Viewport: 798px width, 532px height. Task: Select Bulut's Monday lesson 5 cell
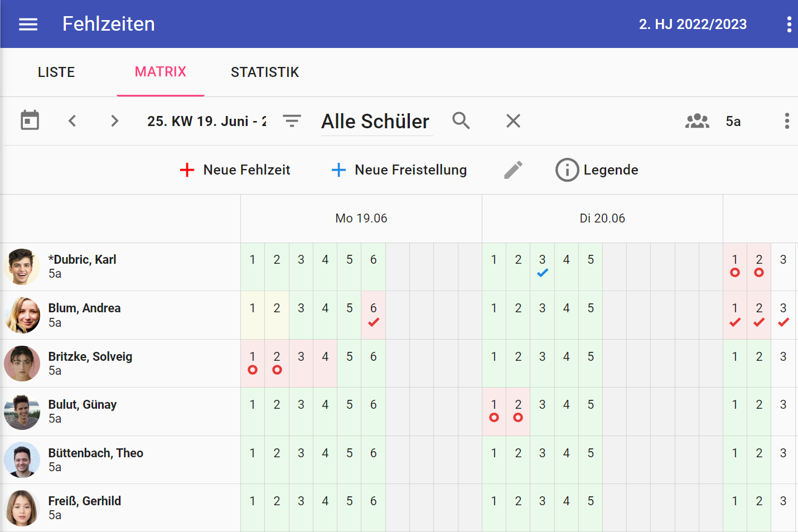point(349,412)
